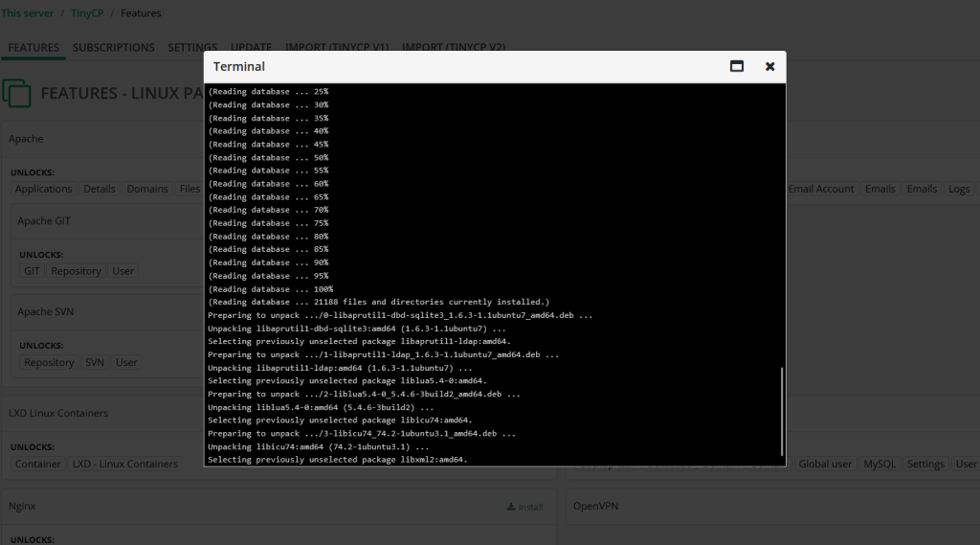Open 'This server' breadcrumb link
Screen dimensions: 980x545
click(x=28, y=13)
